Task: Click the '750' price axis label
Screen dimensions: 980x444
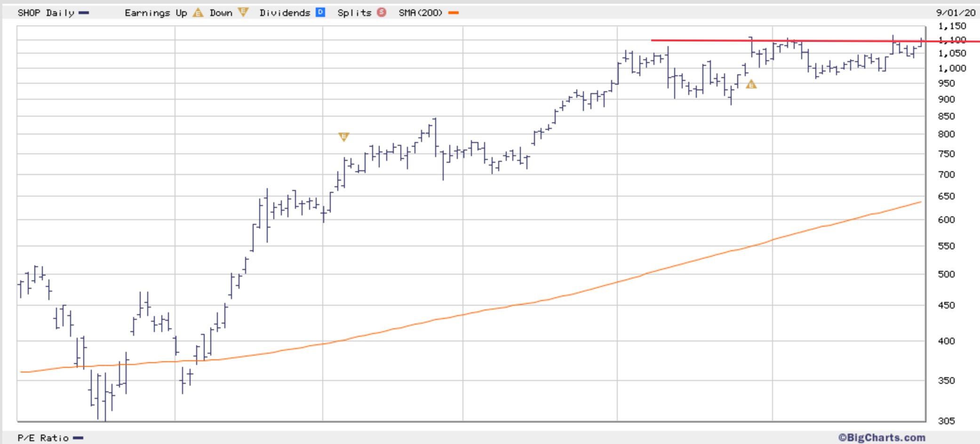Action: pos(947,154)
